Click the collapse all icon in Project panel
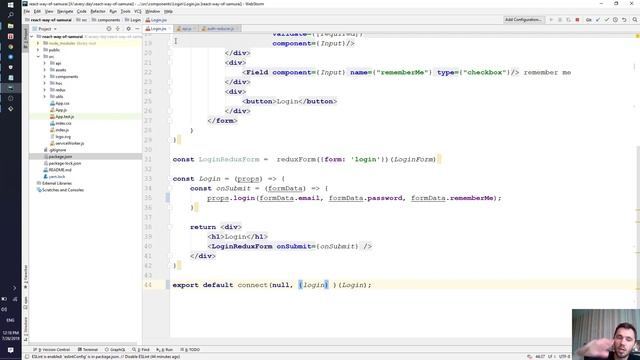The width and height of the screenshot is (640, 360). click(118, 29)
